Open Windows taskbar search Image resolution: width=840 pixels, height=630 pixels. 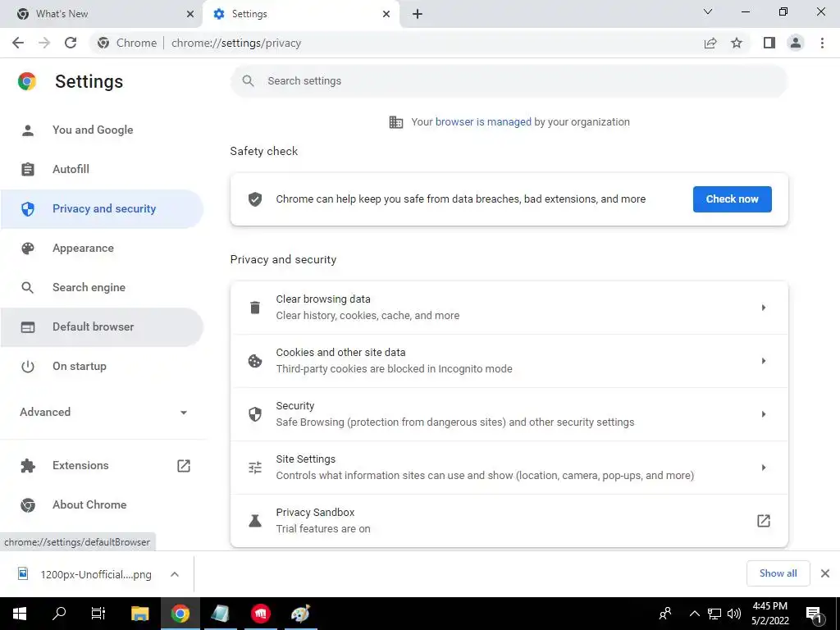click(59, 614)
